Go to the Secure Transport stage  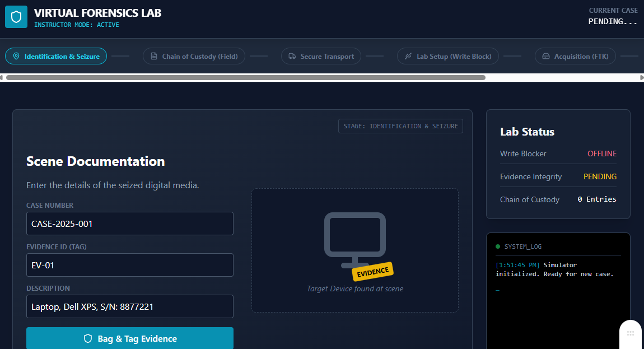321,56
